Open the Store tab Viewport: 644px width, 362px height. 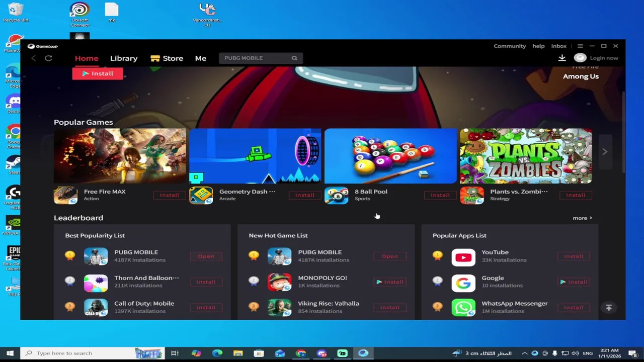pyautogui.click(x=167, y=58)
